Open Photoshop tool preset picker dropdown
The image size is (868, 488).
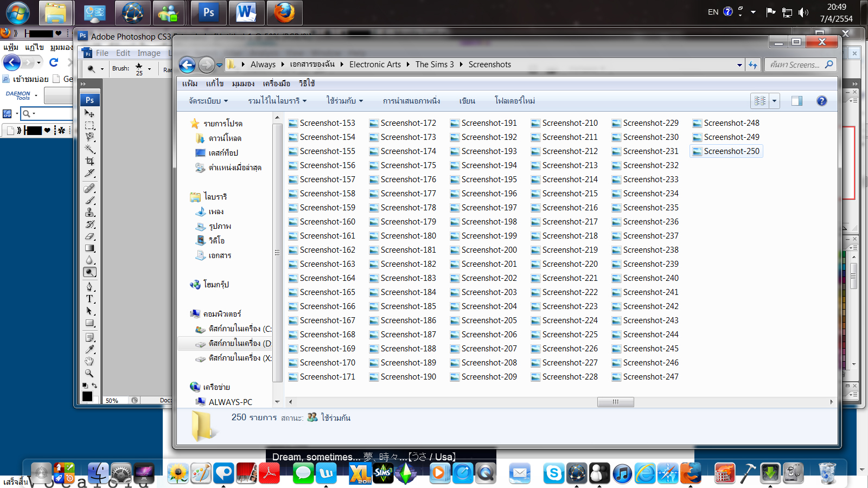click(x=102, y=69)
